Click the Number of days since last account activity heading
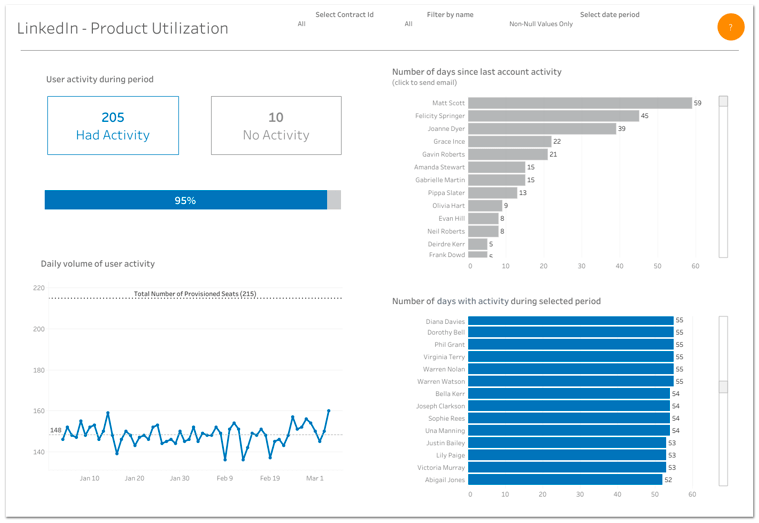The height and width of the screenshot is (523, 759). coord(477,72)
